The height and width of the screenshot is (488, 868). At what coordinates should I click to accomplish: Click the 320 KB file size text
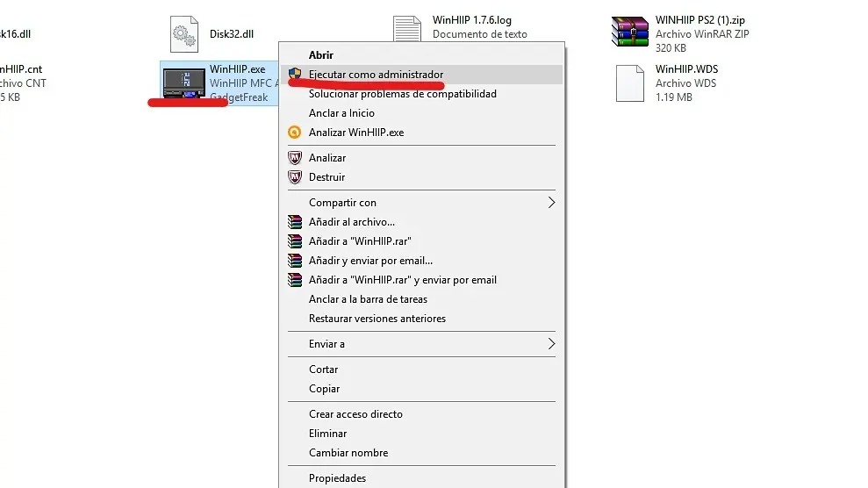pos(671,48)
